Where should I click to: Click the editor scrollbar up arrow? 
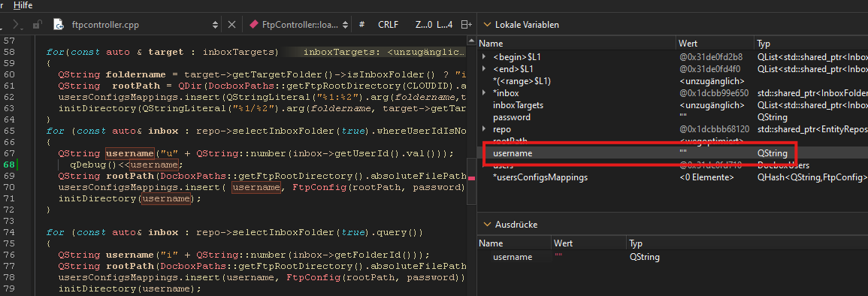472,41
